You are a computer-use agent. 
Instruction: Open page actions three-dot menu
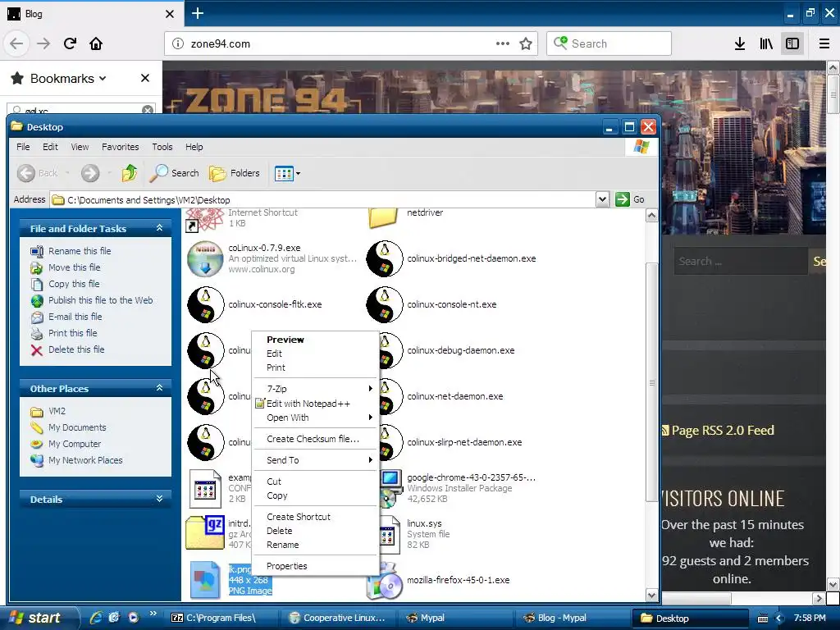(x=503, y=43)
